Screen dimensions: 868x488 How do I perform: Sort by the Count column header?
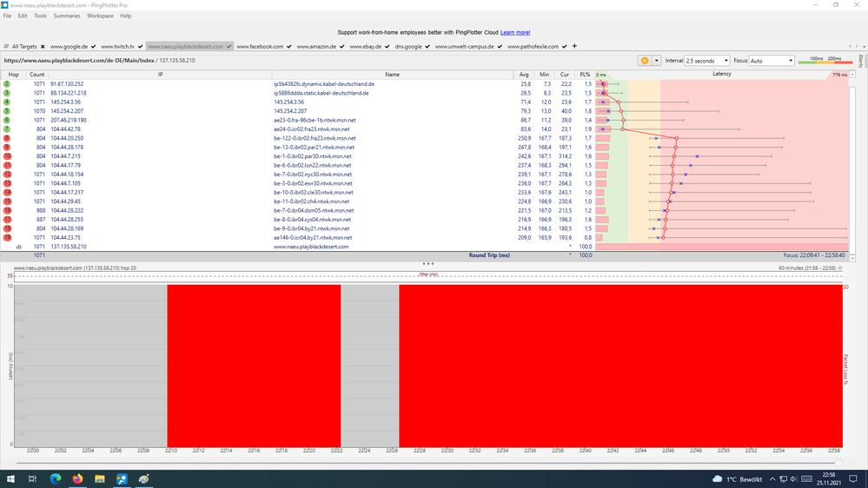tap(37, 75)
